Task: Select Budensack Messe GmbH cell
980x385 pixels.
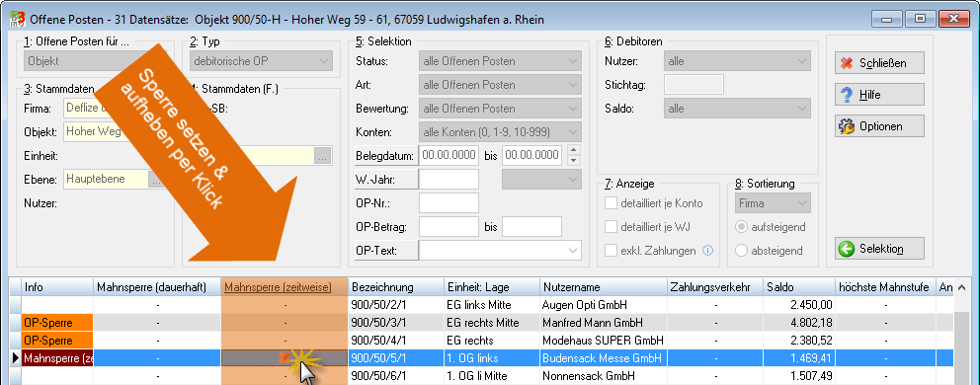Action: click(x=604, y=358)
